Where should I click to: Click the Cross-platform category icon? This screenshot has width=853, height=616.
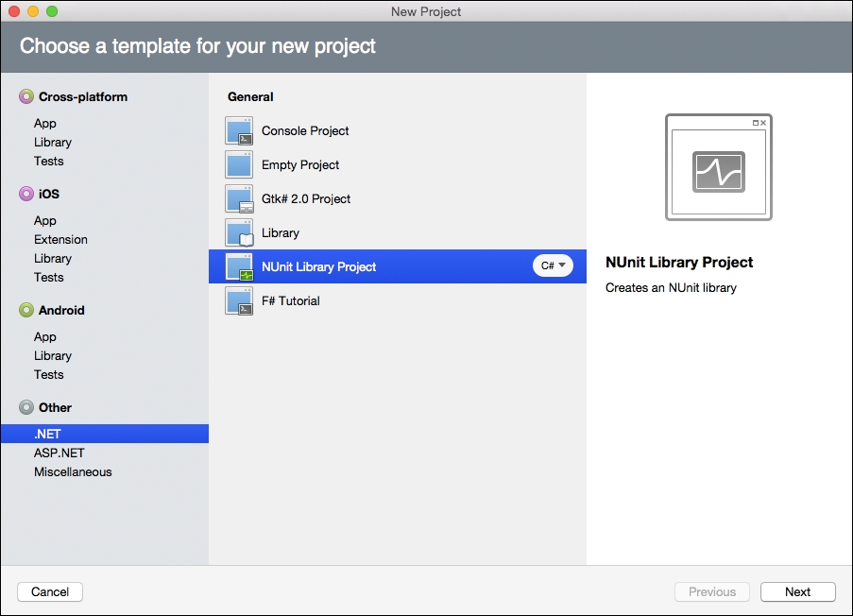click(26, 97)
